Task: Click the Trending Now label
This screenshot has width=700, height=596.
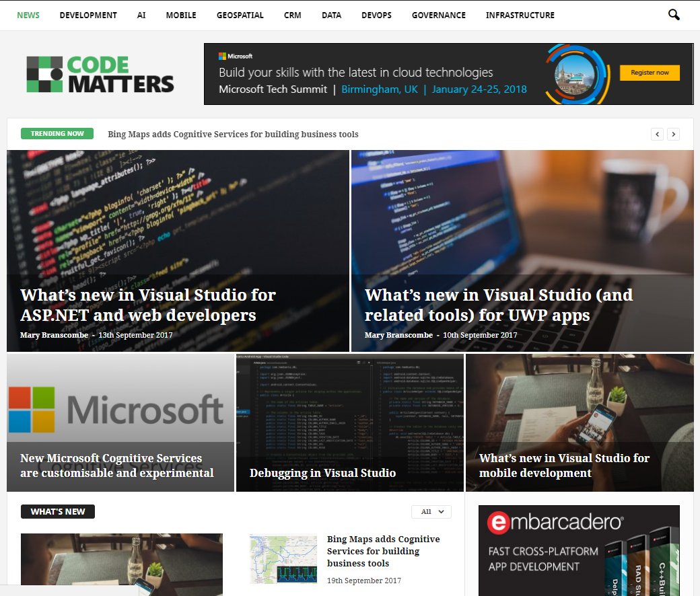Action: click(57, 133)
